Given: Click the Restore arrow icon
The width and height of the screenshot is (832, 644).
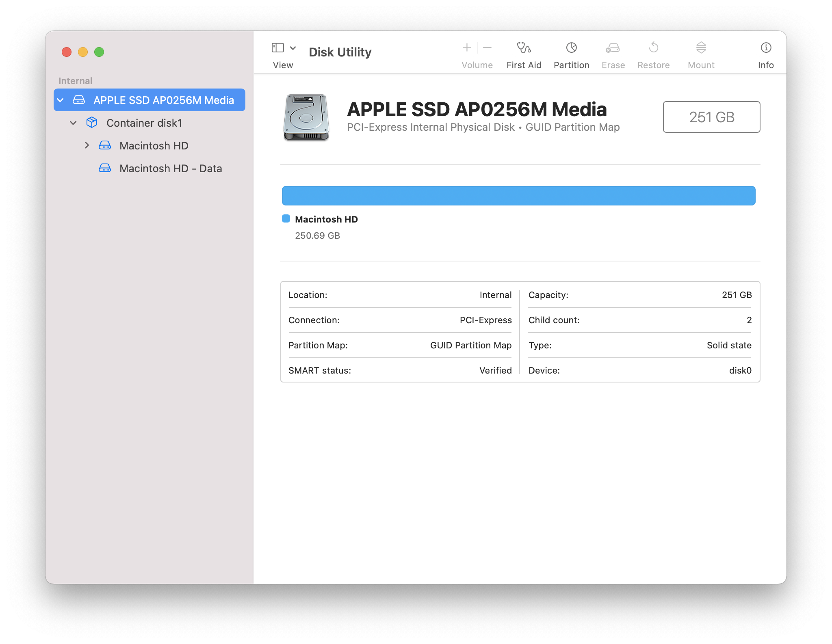Looking at the screenshot, I should (653, 48).
